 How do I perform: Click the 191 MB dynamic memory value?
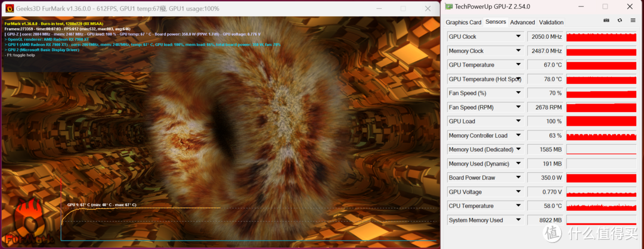pyautogui.click(x=545, y=164)
